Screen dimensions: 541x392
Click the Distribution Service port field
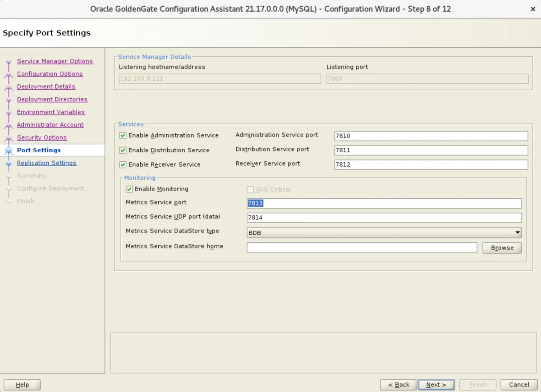pos(430,150)
